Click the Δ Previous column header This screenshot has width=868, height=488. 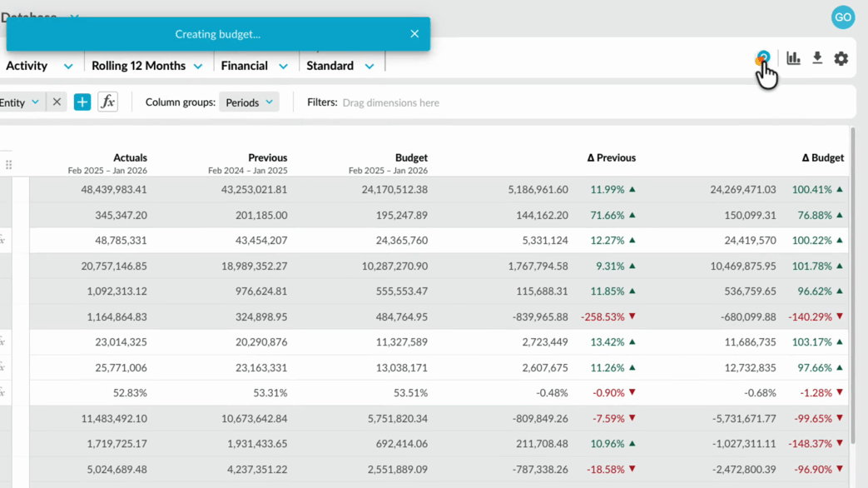coord(611,158)
